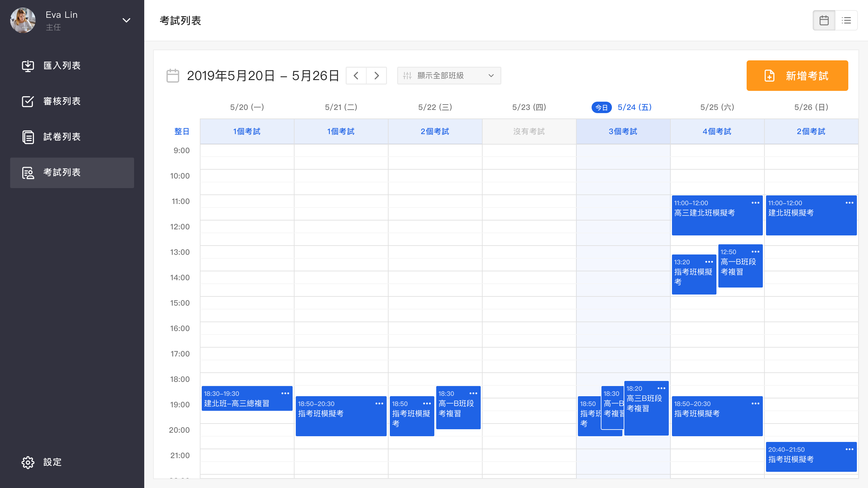The width and height of the screenshot is (868, 488).
Task: Go to next week arrow
Action: click(376, 76)
